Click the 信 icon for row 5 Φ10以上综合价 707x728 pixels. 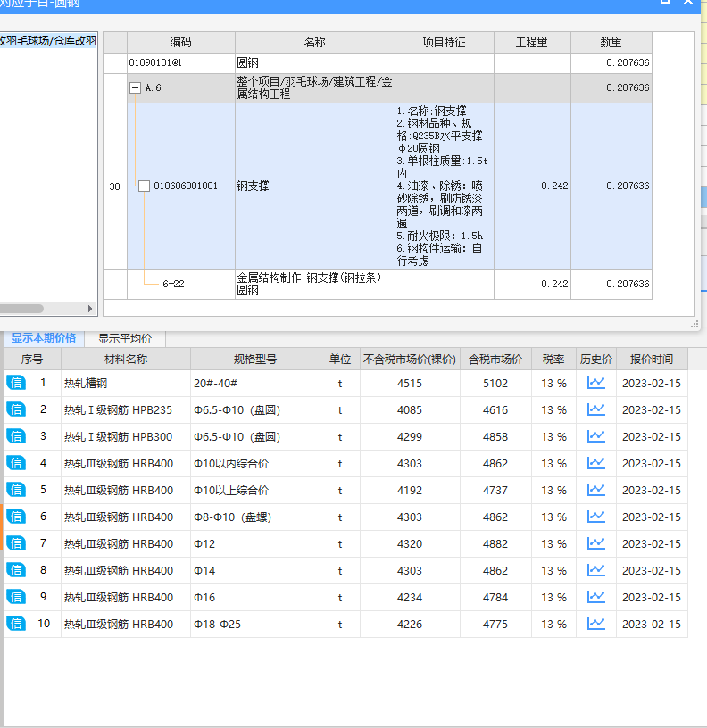coord(16,491)
